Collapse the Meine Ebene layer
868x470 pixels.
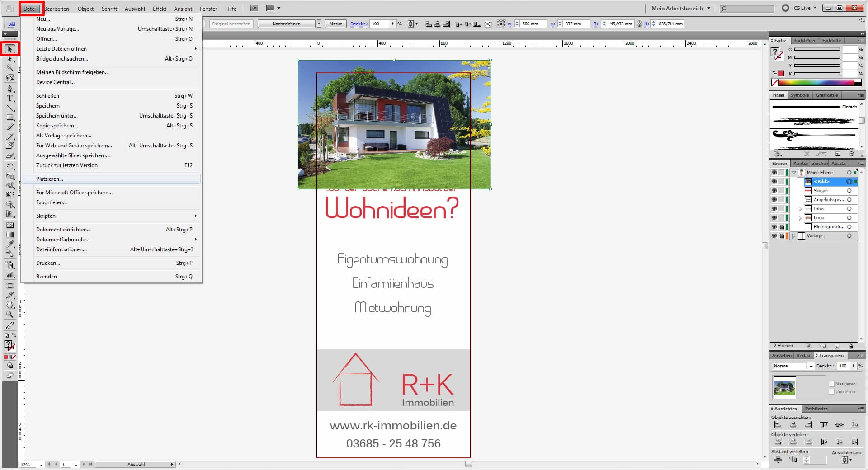(x=794, y=172)
